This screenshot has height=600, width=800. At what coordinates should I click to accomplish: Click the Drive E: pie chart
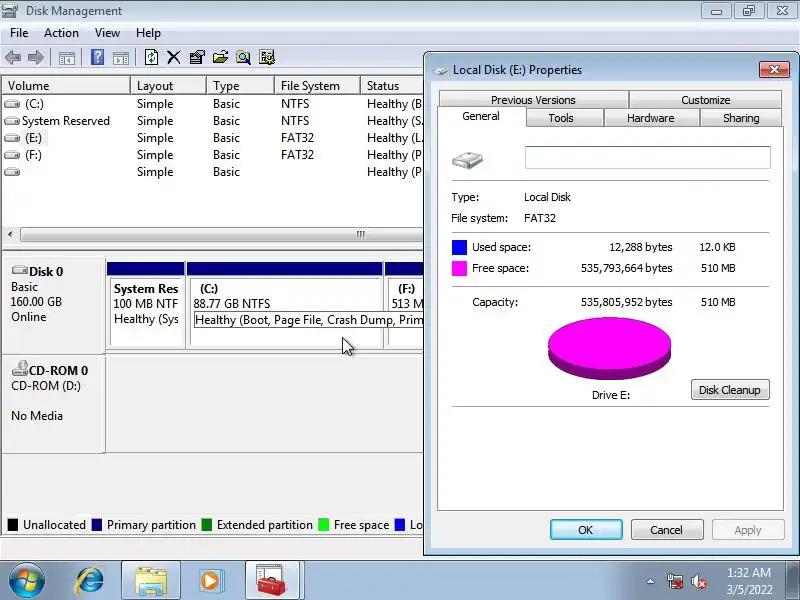(x=609, y=348)
